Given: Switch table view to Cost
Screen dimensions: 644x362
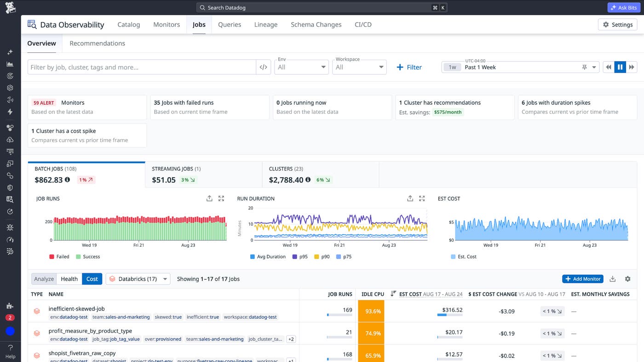Looking at the screenshot, I should [92, 279].
